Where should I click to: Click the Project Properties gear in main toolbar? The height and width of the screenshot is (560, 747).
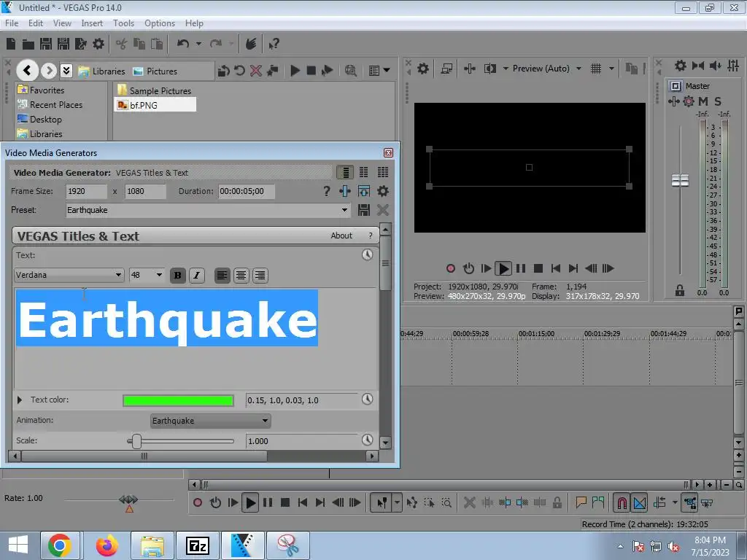[98, 44]
